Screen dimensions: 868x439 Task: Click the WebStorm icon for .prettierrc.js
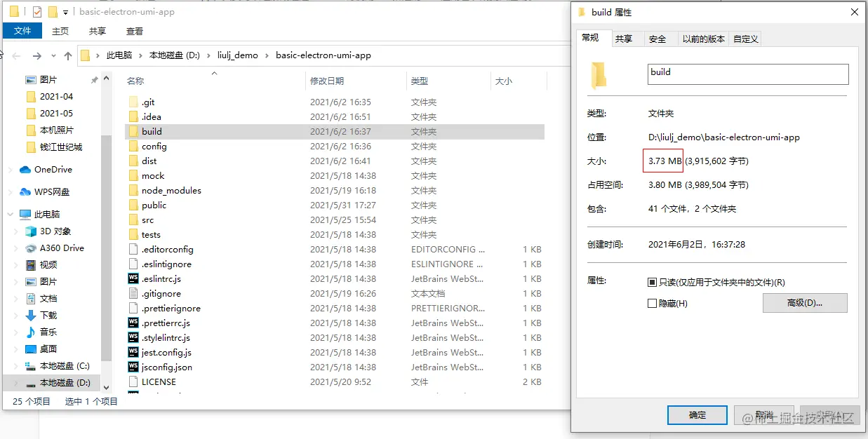134,323
